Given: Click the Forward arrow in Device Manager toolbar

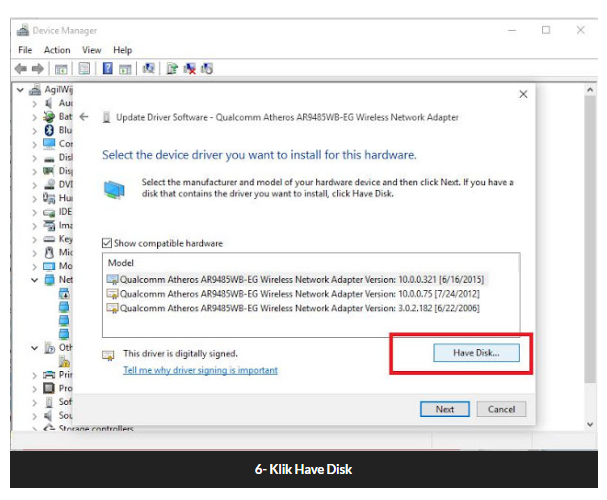Looking at the screenshot, I should [38, 69].
